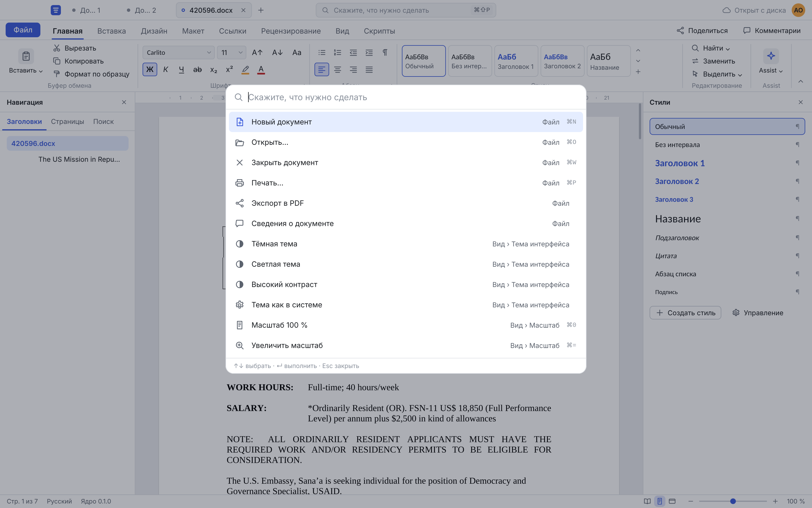
Task: Click the change case Aa icon
Action: click(x=297, y=52)
